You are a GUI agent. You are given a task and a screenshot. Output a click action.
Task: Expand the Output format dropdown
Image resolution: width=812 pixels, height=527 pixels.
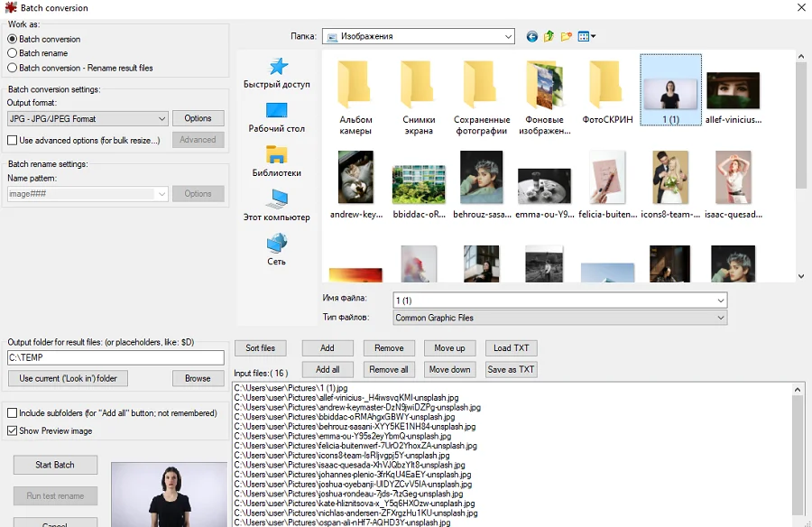coord(161,119)
